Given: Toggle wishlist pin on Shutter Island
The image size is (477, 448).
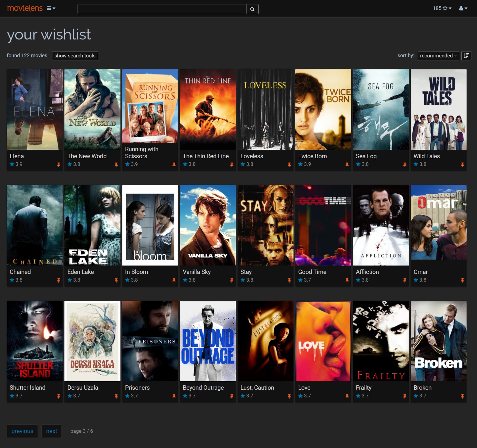Looking at the screenshot, I should click(x=59, y=396).
